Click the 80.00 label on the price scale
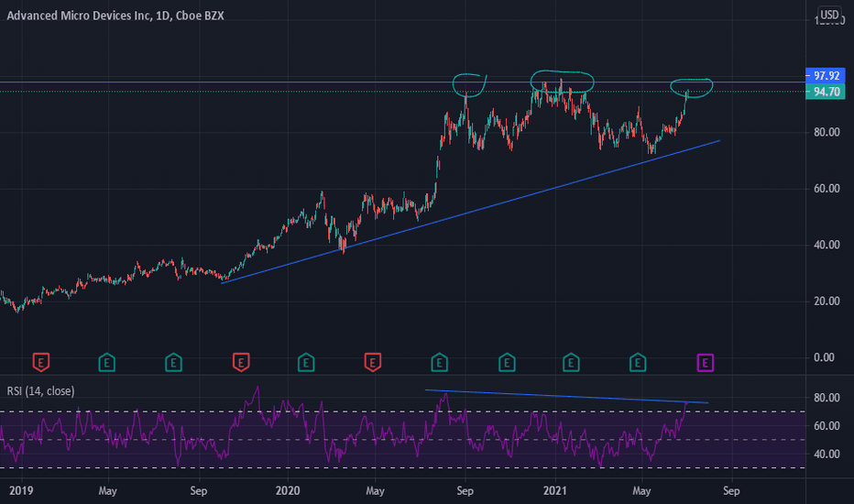This screenshot has width=854, height=504. (x=827, y=132)
